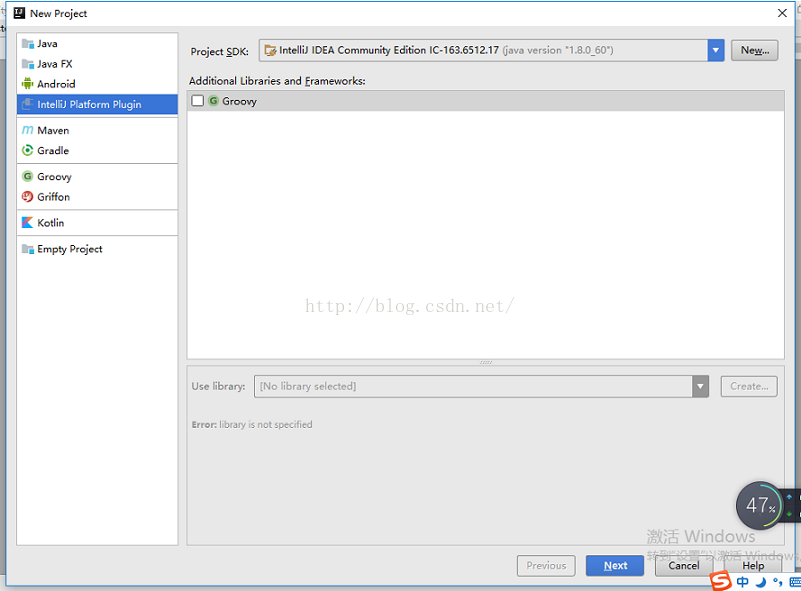Image resolution: width=801 pixels, height=591 pixels.
Task: Select Gradle project type
Action: [97, 151]
